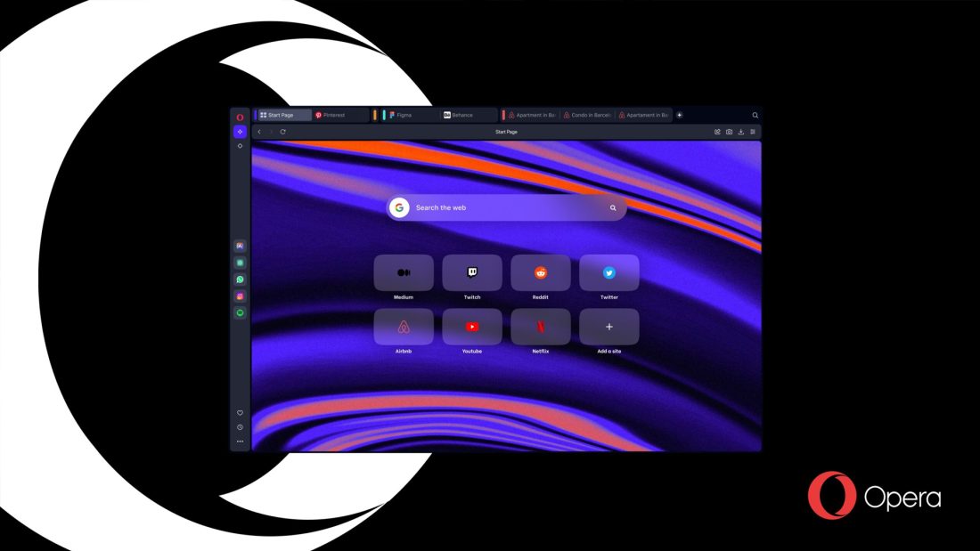Viewport: 980px width, 551px height.
Task: Open the tab search magnifier icon
Action: coord(755,116)
